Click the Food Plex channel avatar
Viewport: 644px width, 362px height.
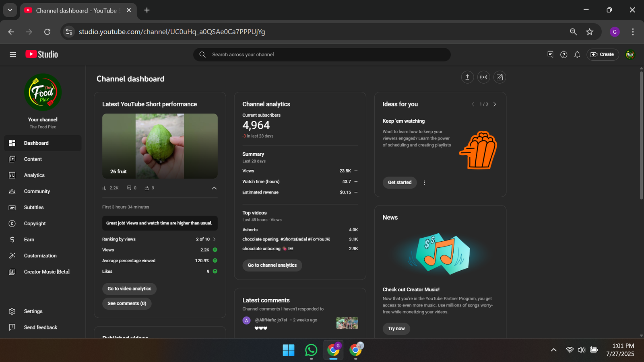pos(43,92)
